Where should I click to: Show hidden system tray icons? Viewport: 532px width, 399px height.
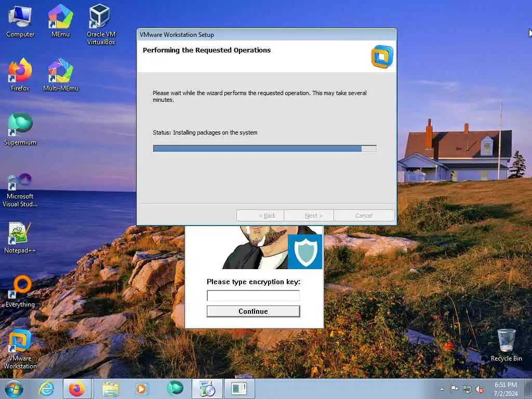[442, 389]
